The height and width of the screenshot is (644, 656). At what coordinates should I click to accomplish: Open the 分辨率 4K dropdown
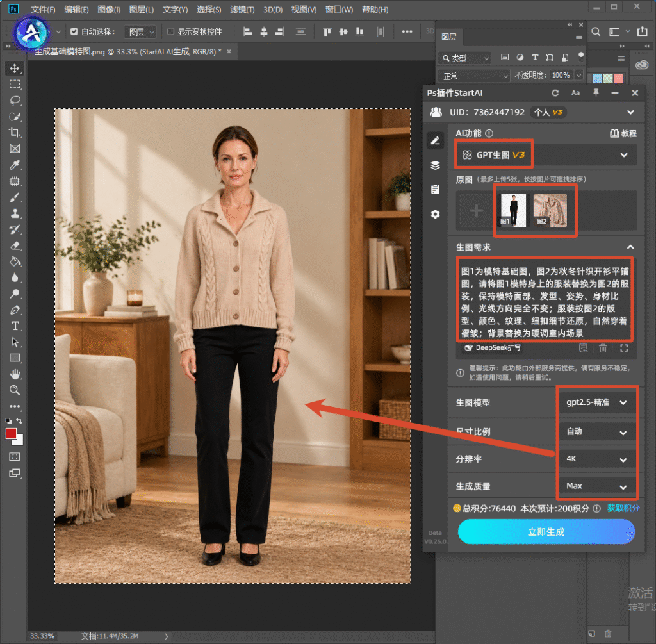pos(597,459)
